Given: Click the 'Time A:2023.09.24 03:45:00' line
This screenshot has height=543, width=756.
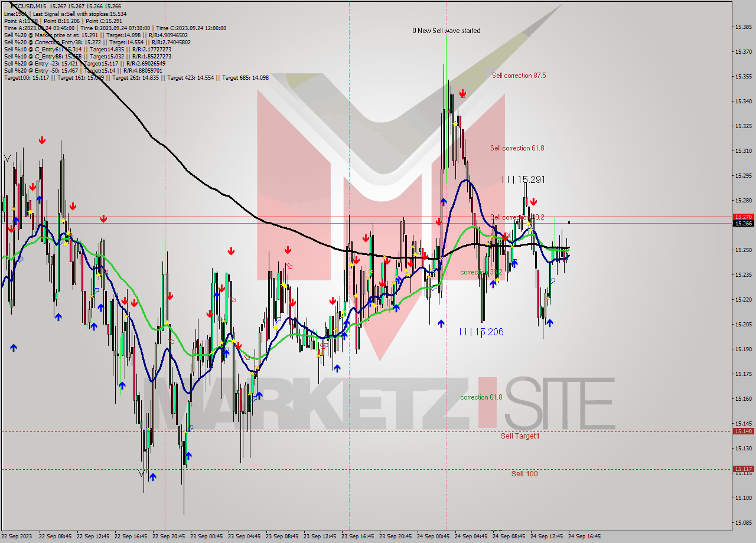Looking at the screenshot, I should click(x=115, y=28).
